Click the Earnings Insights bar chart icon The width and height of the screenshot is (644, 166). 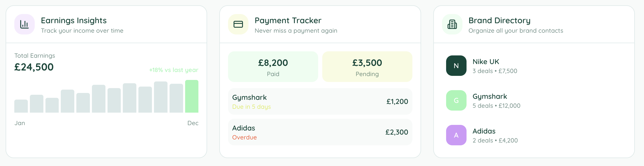tap(25, 24)
